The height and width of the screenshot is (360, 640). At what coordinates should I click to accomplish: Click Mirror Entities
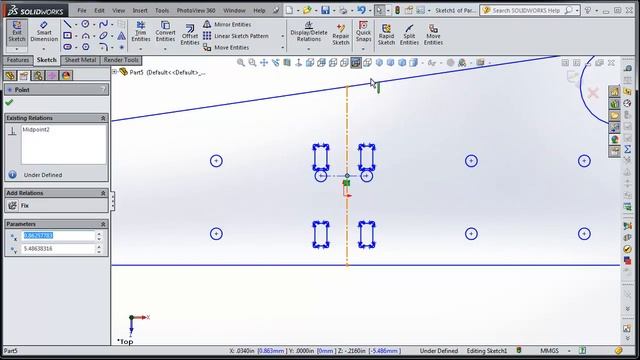(x=227, y=24)
